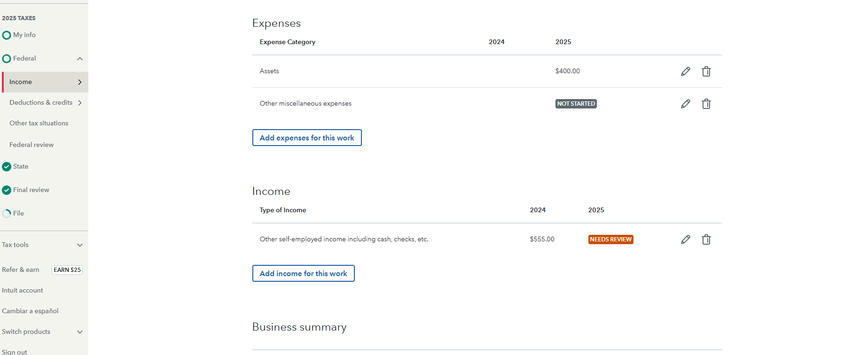The height and width of the screenshot is (355, 868).
Task: Click the EARN $25 badge
Action: [67, 270]
